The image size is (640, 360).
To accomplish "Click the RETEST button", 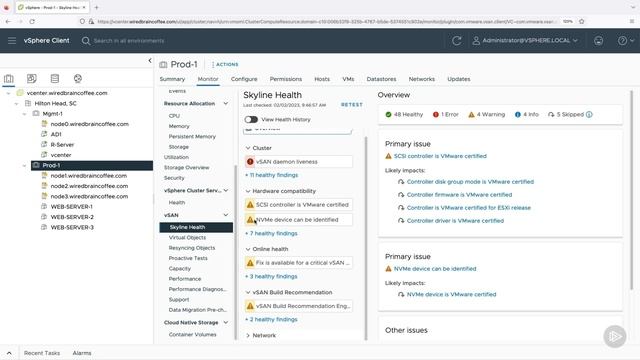I will click(352, 105).
